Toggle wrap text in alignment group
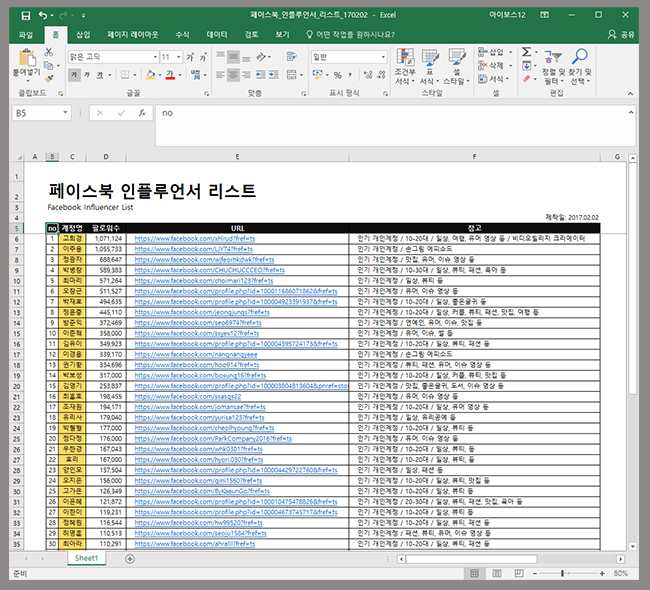Image resolution: width=650 pixels, height=590 pixels. pos(292,56)
